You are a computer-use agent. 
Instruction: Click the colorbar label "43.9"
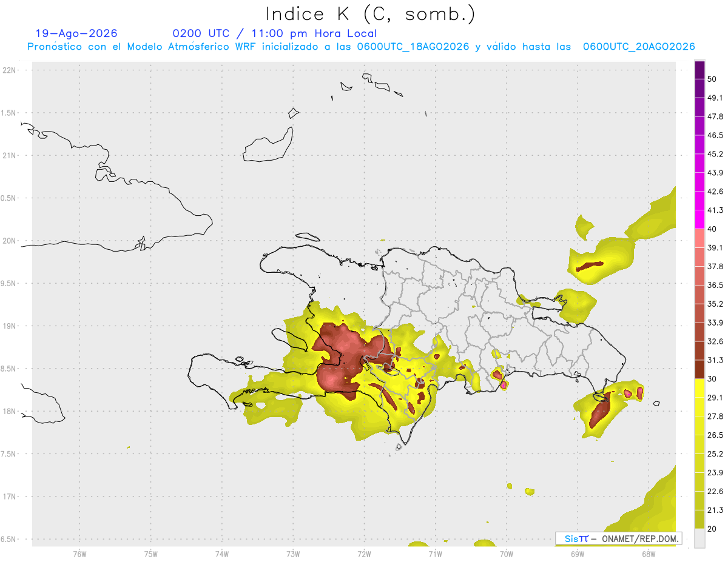coord(715,173)
